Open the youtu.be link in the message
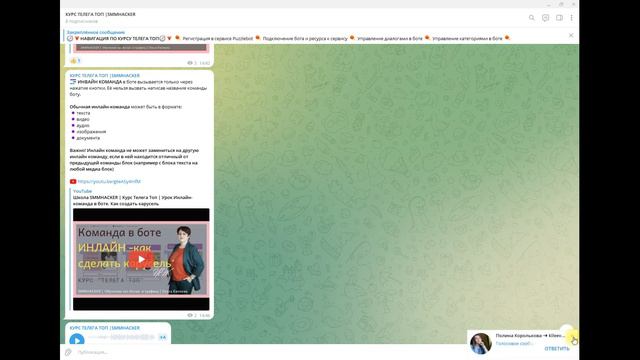This screenshot has height=360, width=640. click(x=109, y=181)
